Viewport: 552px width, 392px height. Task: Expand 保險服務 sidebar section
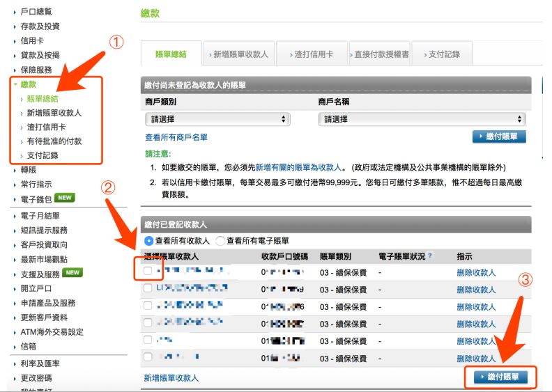[x=36, y=70]
